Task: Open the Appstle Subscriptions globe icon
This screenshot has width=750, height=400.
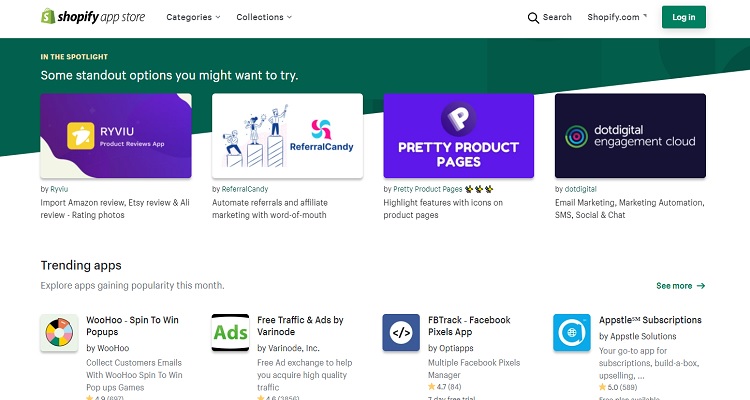Action: point(572,333)
